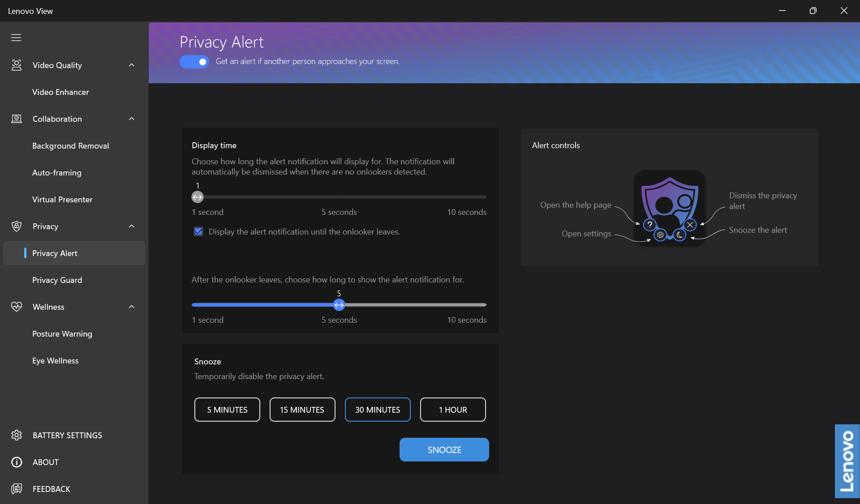Open BATTERY SETTINGS
860x504 pixels.
coord(67,435)
